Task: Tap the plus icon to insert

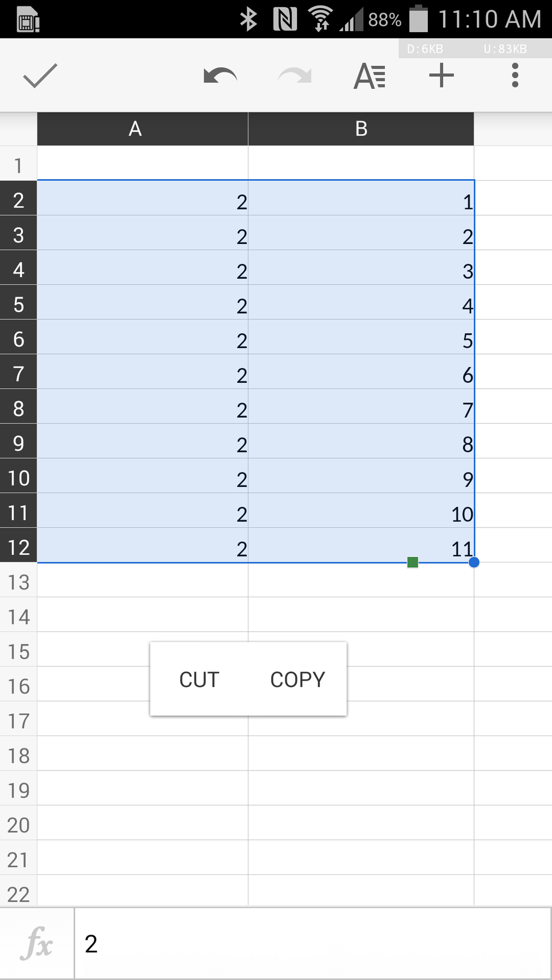Action: click(440, 76)
